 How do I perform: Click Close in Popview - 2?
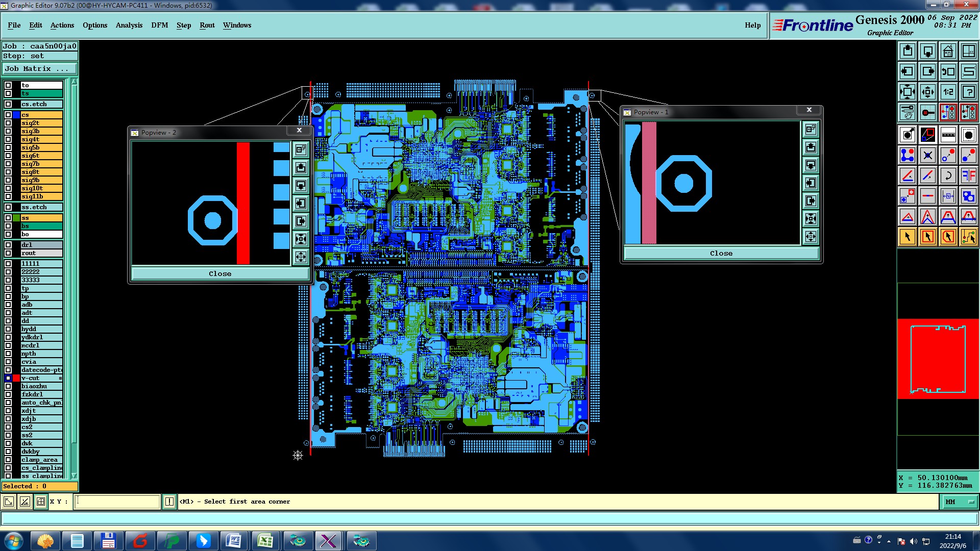coord(220,274)
